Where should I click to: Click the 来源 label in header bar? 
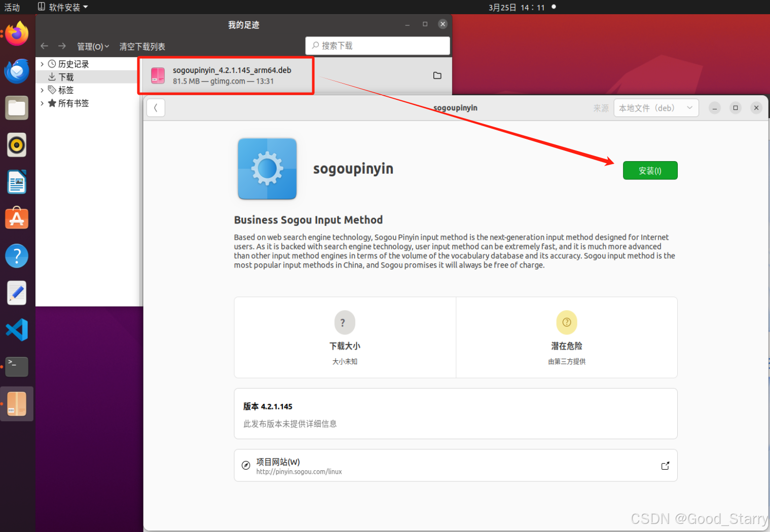601,108
